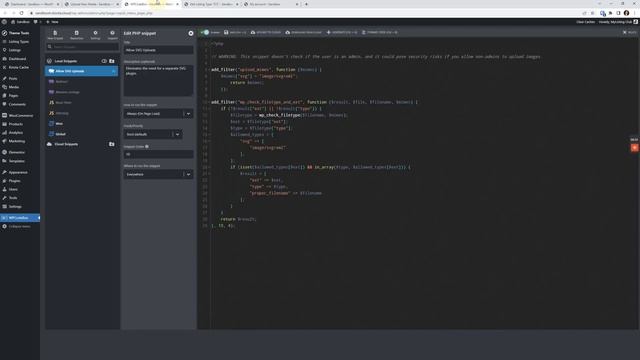Click Clear Caches in admin bar

click(x=585, y=22)
